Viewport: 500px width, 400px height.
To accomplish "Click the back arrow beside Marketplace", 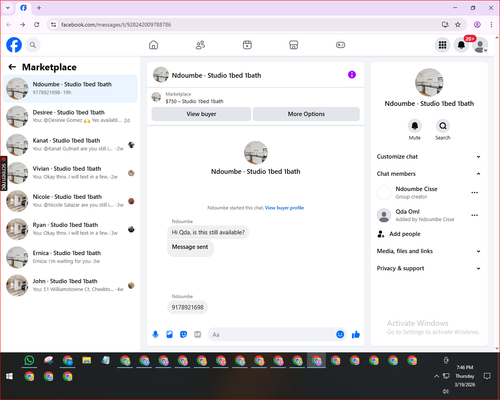I will tap(12, 67).
